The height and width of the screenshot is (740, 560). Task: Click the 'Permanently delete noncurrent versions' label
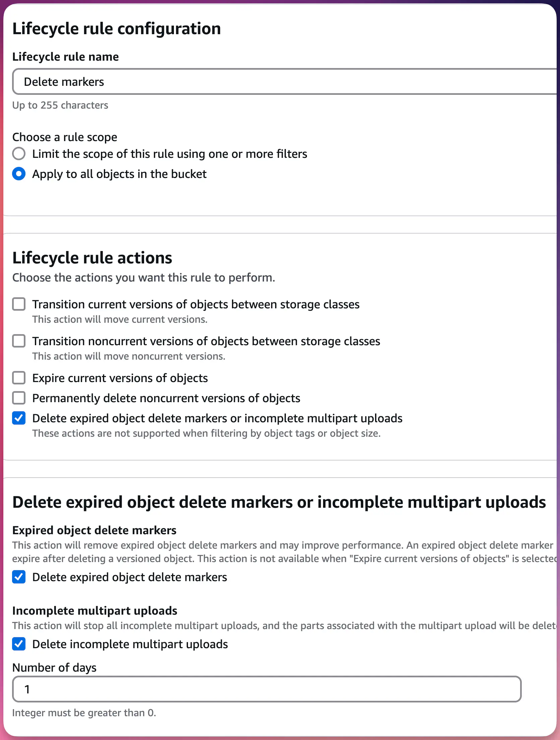[x=166, y=398]
